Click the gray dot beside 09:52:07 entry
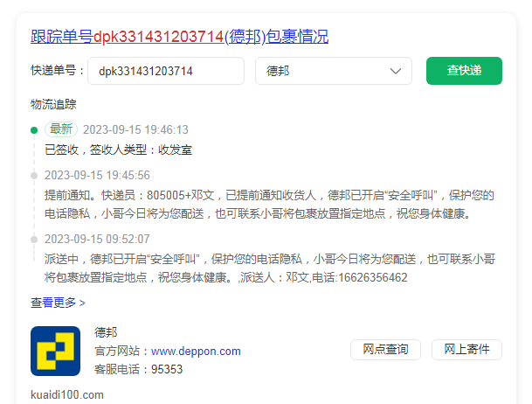The width and height of the screenshot is (532, 404). click(34, 239)
